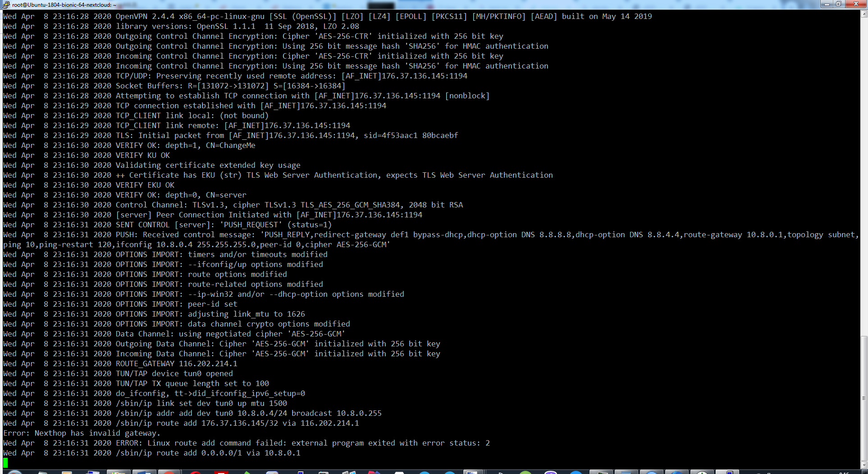Click 'Attempting to establish TCP connection with'
868x474 pixels.
[x=213, y=96]
